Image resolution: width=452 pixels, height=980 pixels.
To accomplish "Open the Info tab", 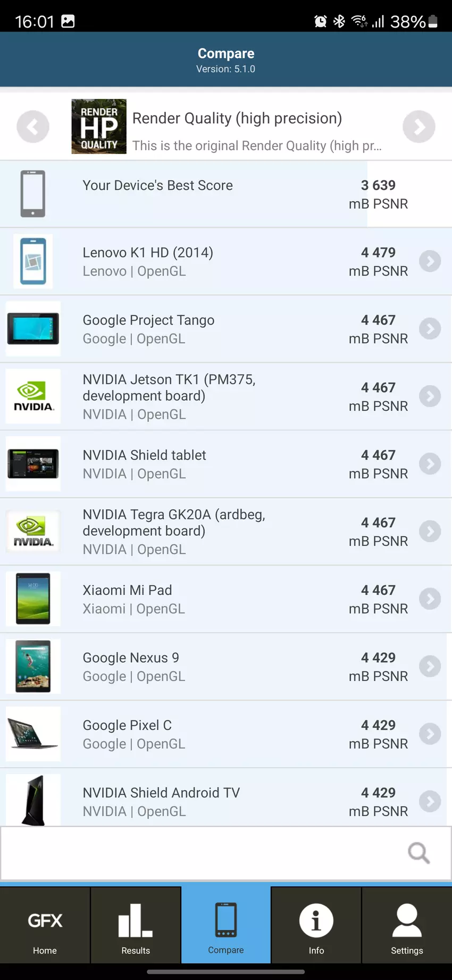I will (x=316, y=926).
